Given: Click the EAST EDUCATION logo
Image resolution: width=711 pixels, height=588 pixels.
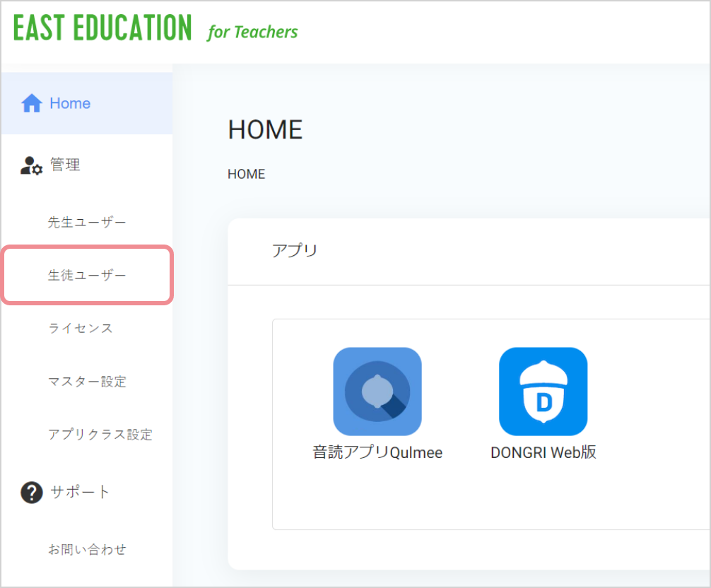Looking at the screenshot, I should point(102,28).
